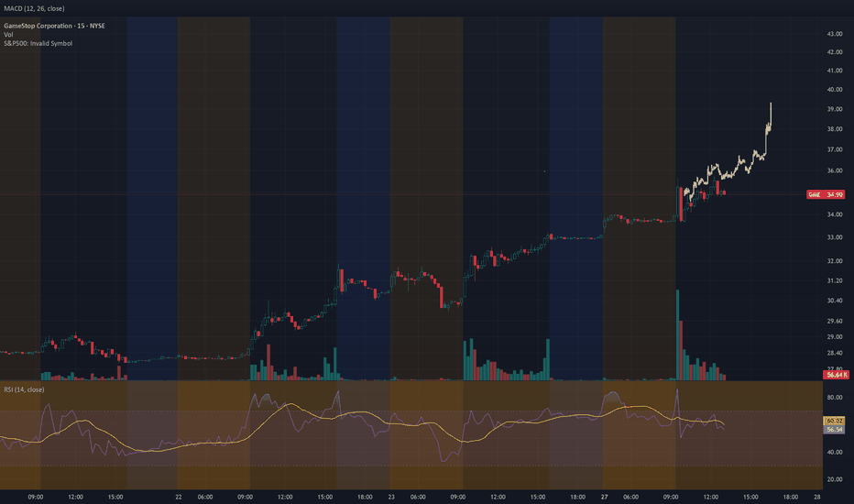Click the 29.00 price axis label

[x=835, y=337]
